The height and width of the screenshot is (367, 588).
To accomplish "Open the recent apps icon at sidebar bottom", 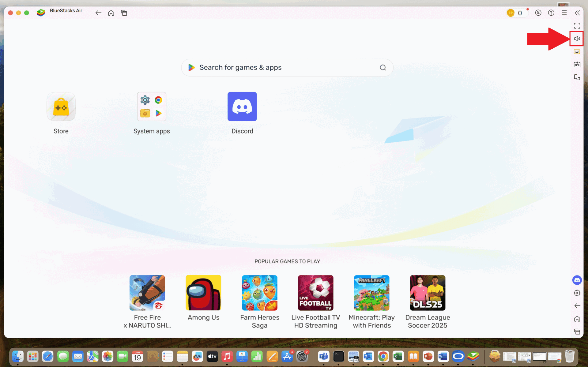I will pyautogui.click(x=577, y=332).
